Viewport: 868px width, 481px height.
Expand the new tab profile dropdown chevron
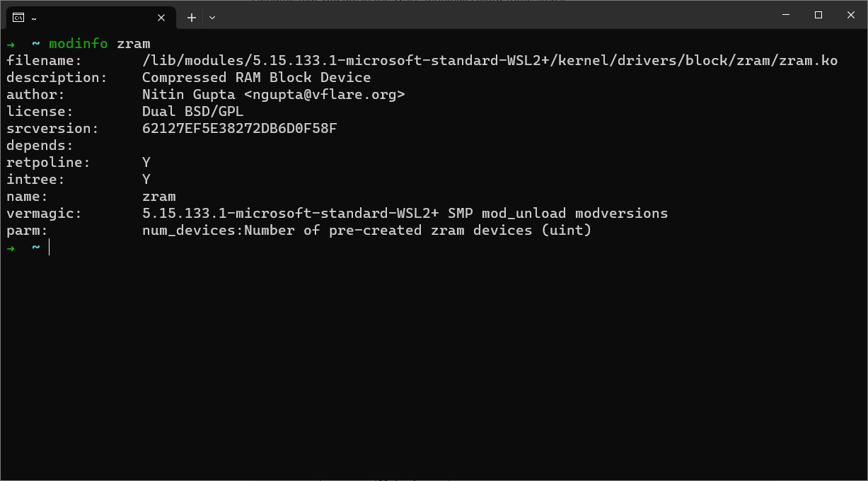point(212,18)
